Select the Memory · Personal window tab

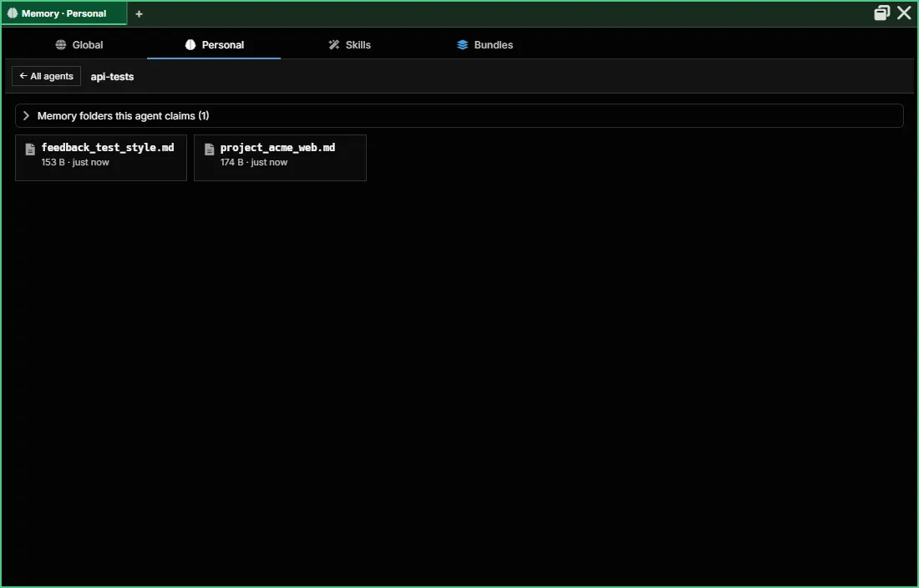coord(63,13)
